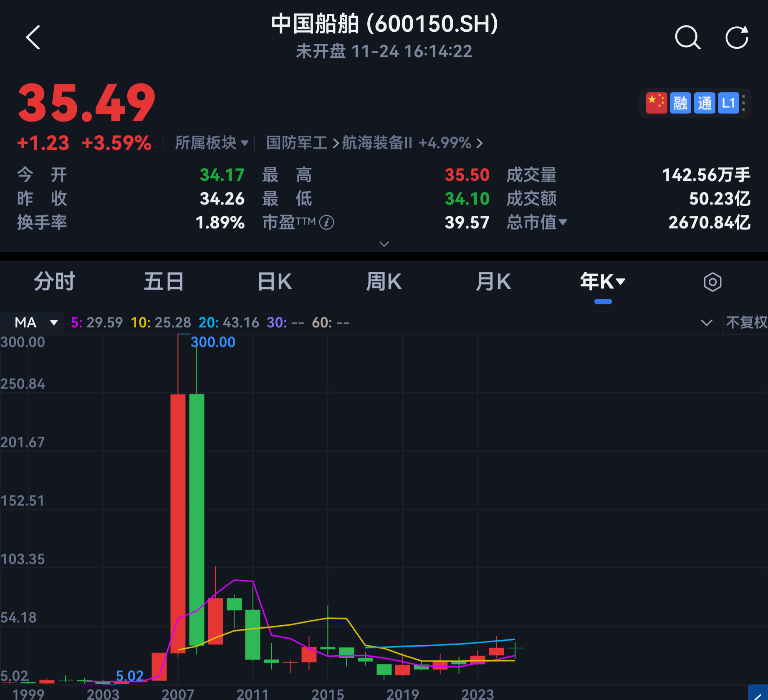This screenshot has width=768, height=700.
Task: Tap the China flag market badge
Action: [657, 103]
